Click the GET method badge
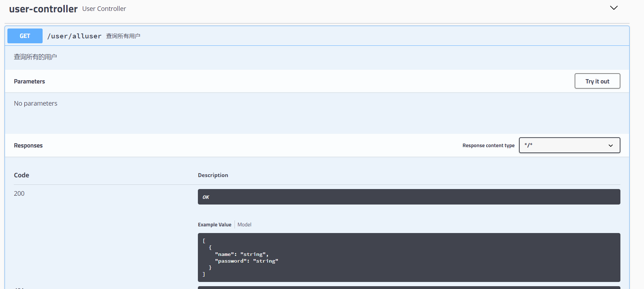Screen dimensions: 644x289 tap(25, 36)
